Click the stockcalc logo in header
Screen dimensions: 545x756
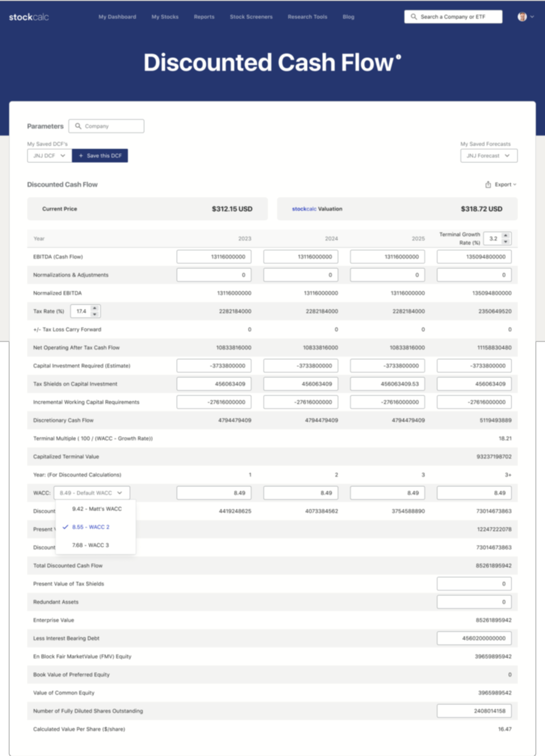pos(29,17)
